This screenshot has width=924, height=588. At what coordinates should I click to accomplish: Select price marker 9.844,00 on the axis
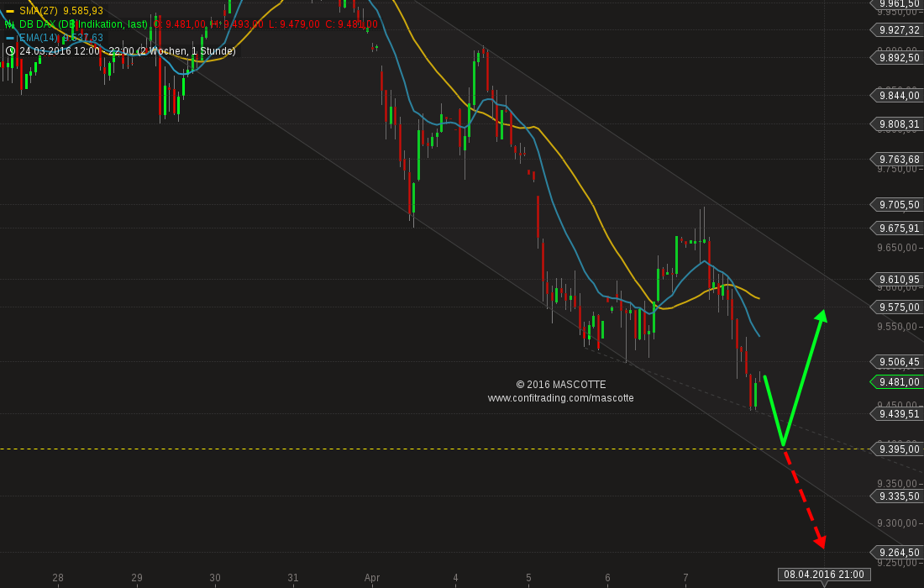click(x=897, y=96)
